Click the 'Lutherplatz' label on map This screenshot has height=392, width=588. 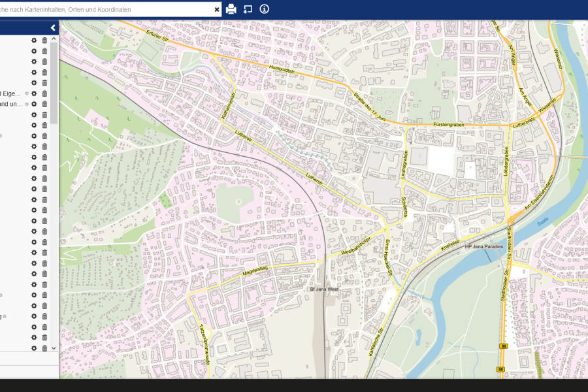click(x=523, y=122)
